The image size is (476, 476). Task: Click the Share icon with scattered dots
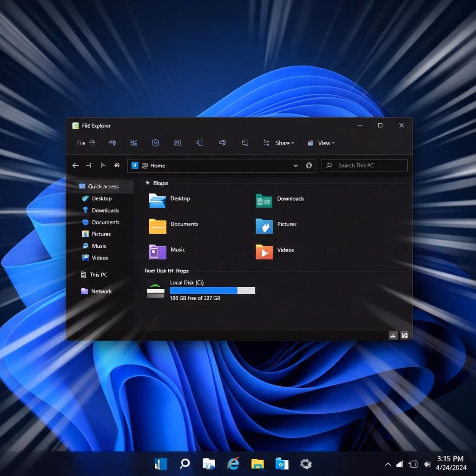coord(266,143)
